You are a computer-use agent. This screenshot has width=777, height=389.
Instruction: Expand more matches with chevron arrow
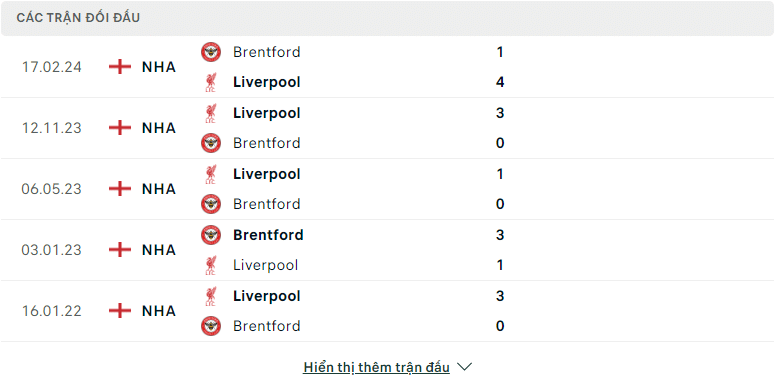pos(464,367)
